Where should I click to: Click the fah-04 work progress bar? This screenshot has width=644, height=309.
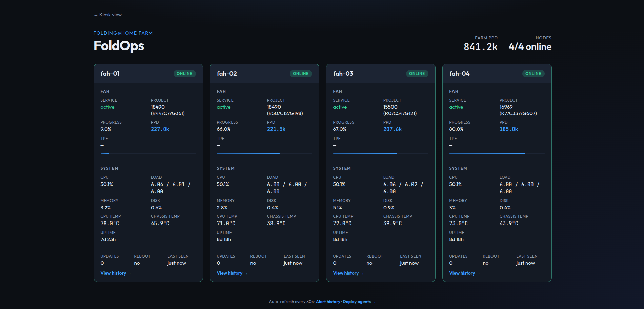[x=497, y=154]
